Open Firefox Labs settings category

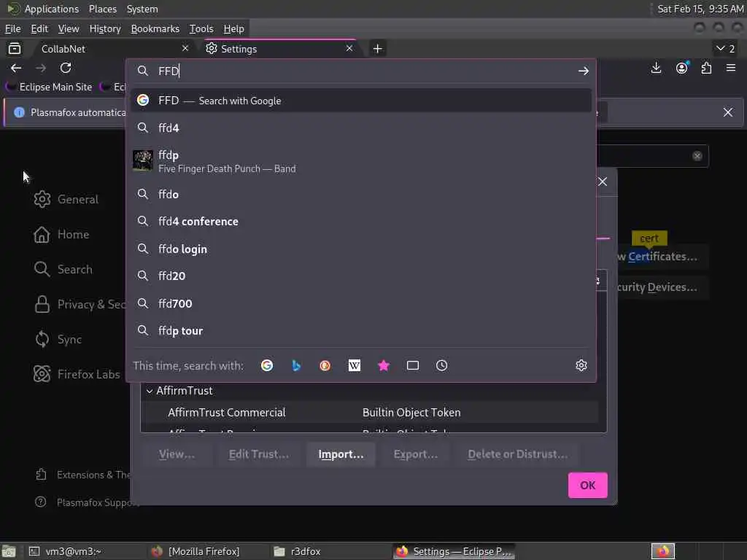point(76,375)
